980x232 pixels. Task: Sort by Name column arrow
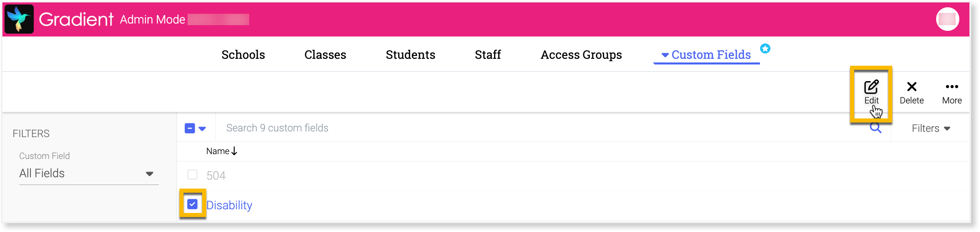(234, 151)
